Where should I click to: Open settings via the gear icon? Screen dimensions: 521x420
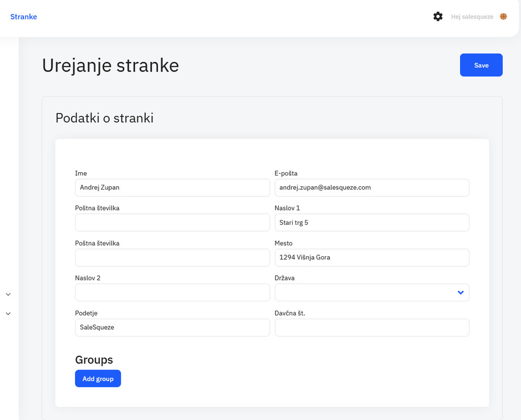point(438,17)
